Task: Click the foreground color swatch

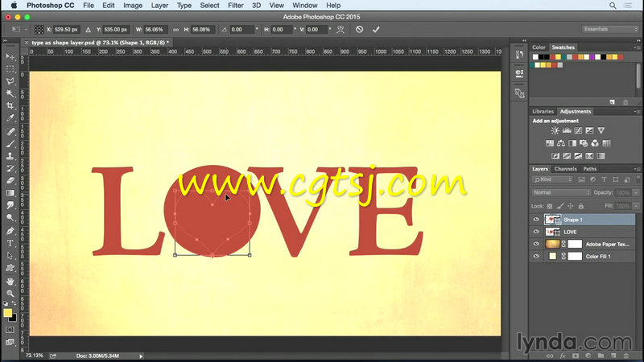Action: click(x=7, y=313)
